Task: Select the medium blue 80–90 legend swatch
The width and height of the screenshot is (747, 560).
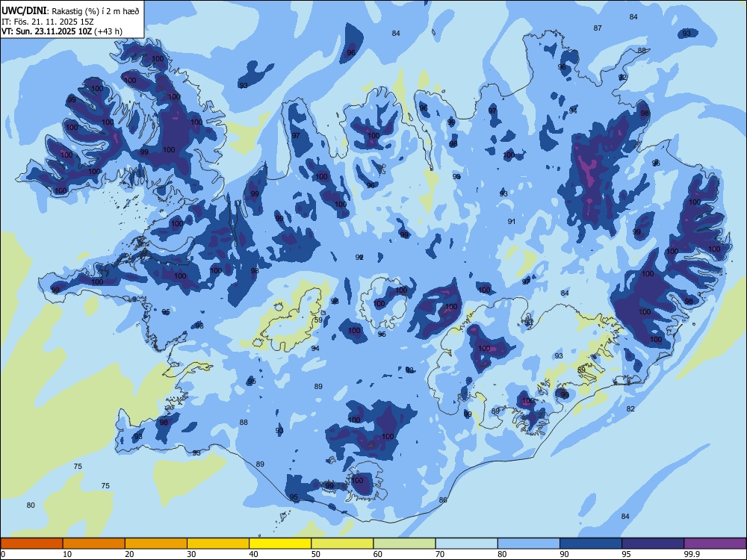Action: (529, 544)
